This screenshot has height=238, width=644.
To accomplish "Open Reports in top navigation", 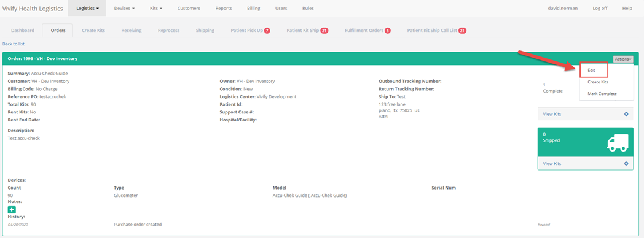I will coord(224,8).
